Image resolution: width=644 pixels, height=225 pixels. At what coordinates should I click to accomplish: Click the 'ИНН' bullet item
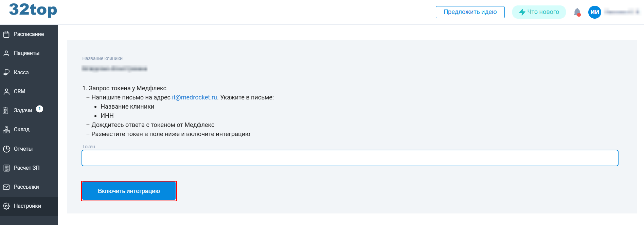click(107, 116)
